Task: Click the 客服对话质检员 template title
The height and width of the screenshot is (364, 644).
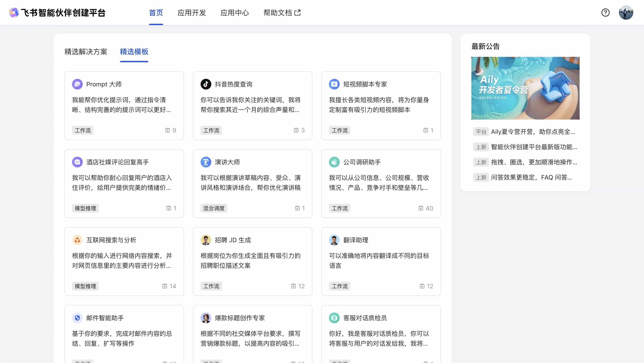Action: click(x=365, y=318)
